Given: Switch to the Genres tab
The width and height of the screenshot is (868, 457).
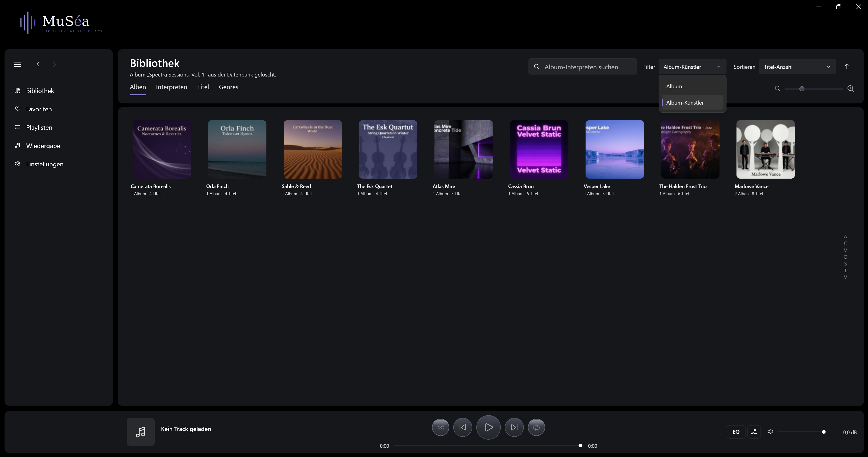Looking at the screenshot, I should point(228,87).
